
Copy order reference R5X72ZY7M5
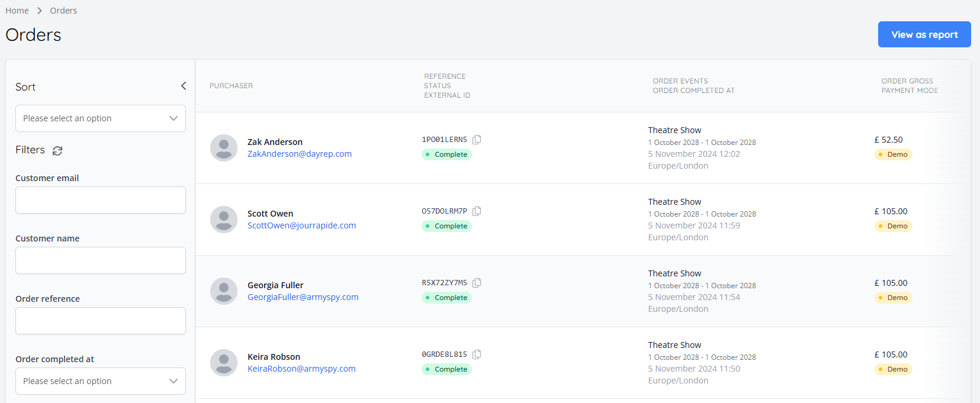(x=477, y=283)
